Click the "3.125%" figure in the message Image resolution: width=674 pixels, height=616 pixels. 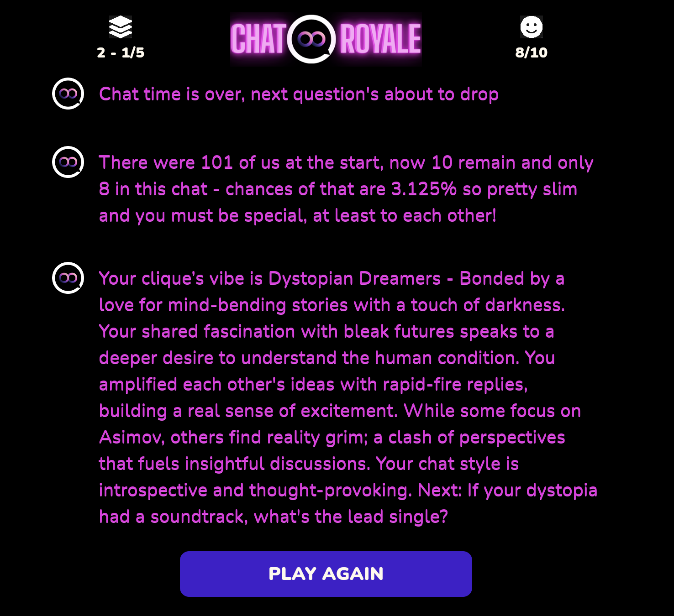(x=424, y=189)
